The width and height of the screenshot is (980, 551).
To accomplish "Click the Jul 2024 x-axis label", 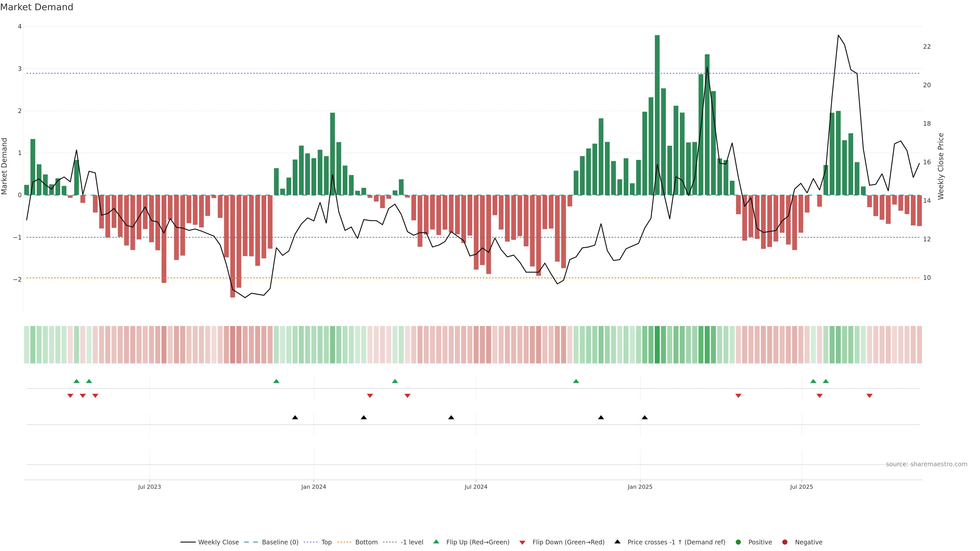I will click(475, 487).
